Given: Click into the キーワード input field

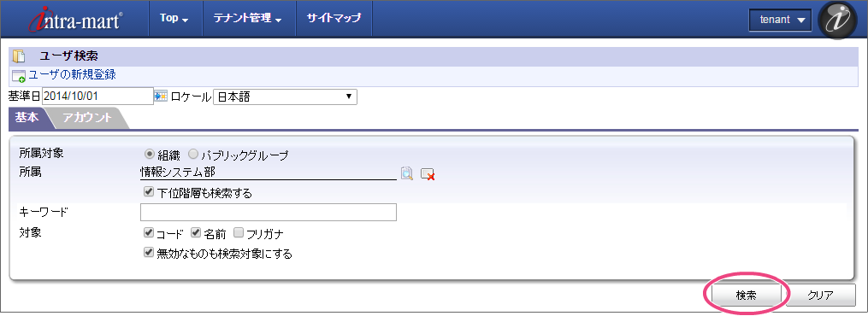Looking at the screenshot, I should [x=269, y=212].
